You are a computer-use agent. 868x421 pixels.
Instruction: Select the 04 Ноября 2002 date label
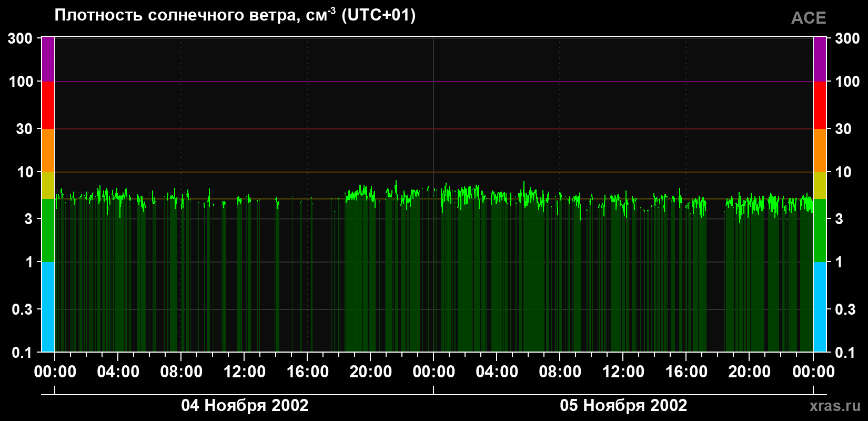245,405
